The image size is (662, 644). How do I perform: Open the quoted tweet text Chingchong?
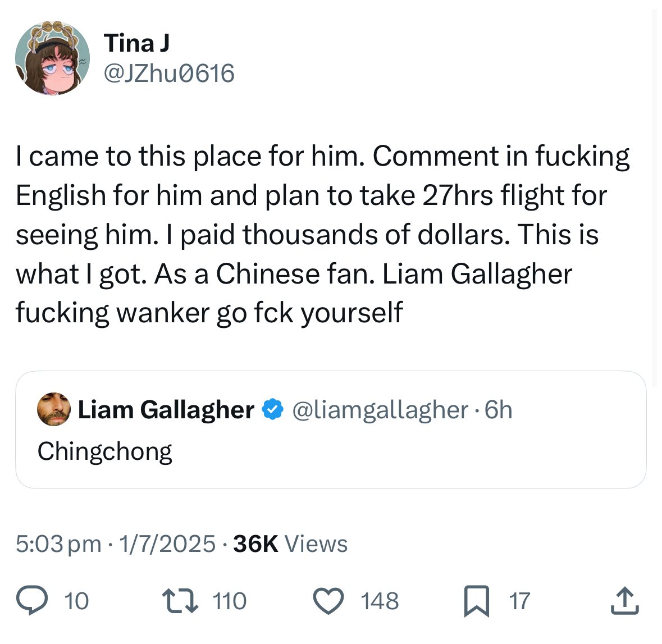pos(104,451)
